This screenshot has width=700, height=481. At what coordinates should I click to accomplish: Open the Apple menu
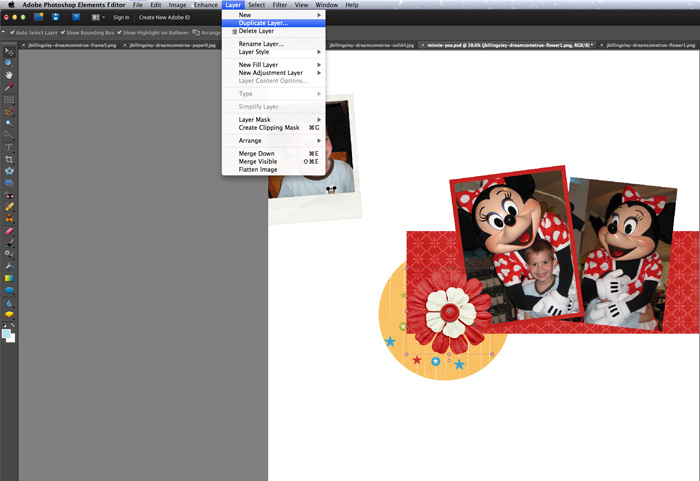(x=11, y=5)
